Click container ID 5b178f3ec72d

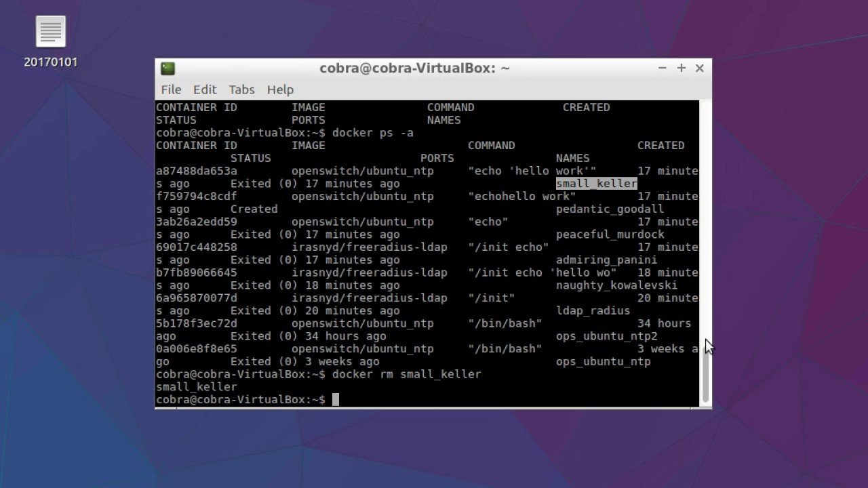pos(197,323)
